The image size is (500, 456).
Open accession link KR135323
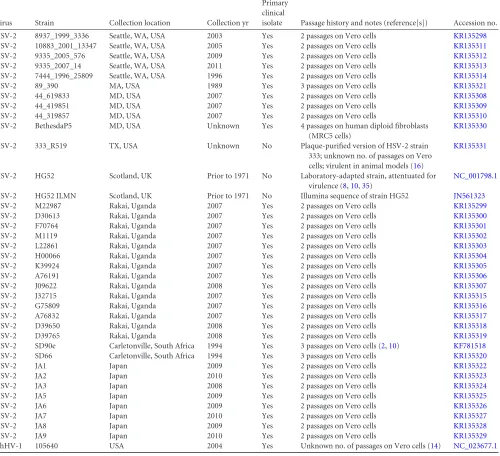(470, 376)
